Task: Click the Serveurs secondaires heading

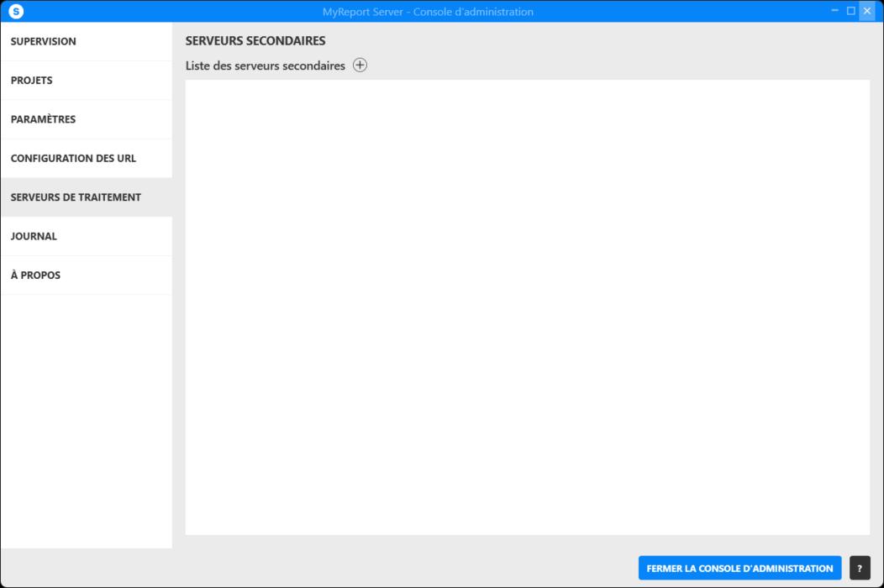Action: (x=255, y=41)
